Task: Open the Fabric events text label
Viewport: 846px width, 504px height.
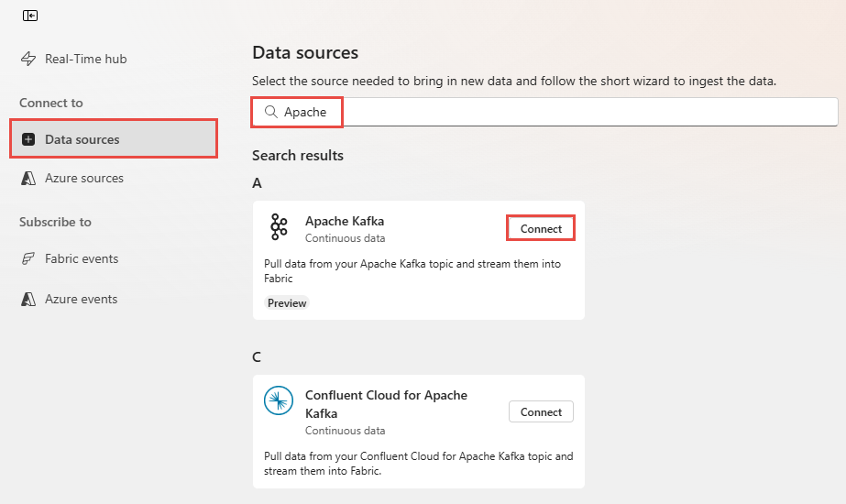Action: click(82, 258)
